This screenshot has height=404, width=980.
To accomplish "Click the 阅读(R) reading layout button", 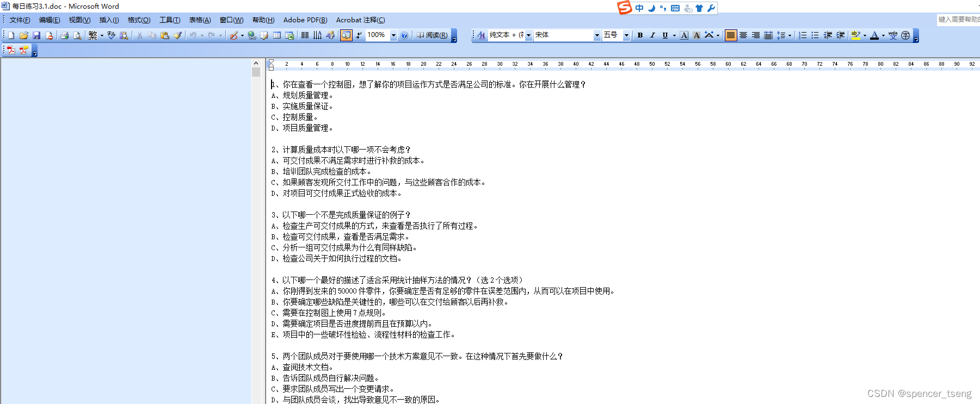I will pyautogui.click(x=432, y=35).
